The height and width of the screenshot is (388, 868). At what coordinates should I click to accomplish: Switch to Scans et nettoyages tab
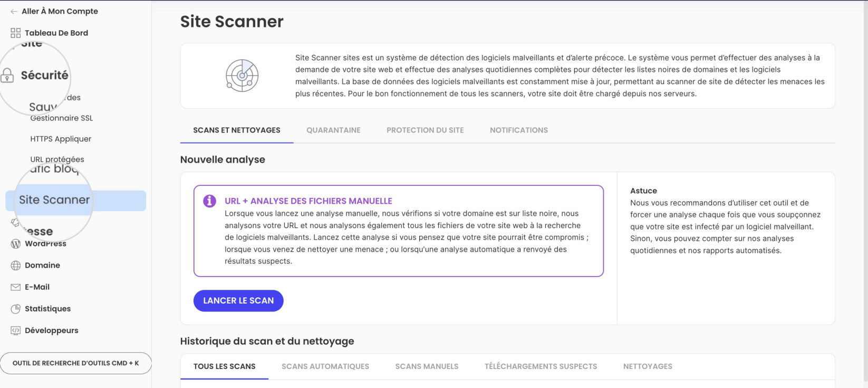(237, 130)
